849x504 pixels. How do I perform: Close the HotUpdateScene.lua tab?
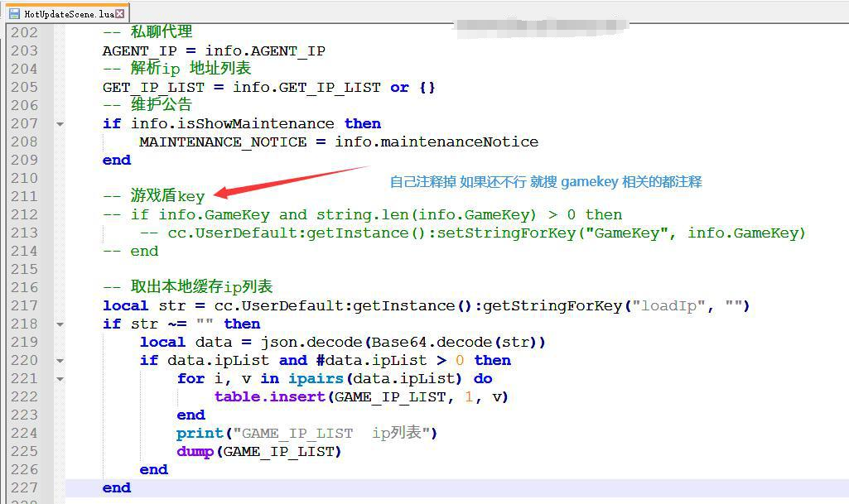[120, 14]
